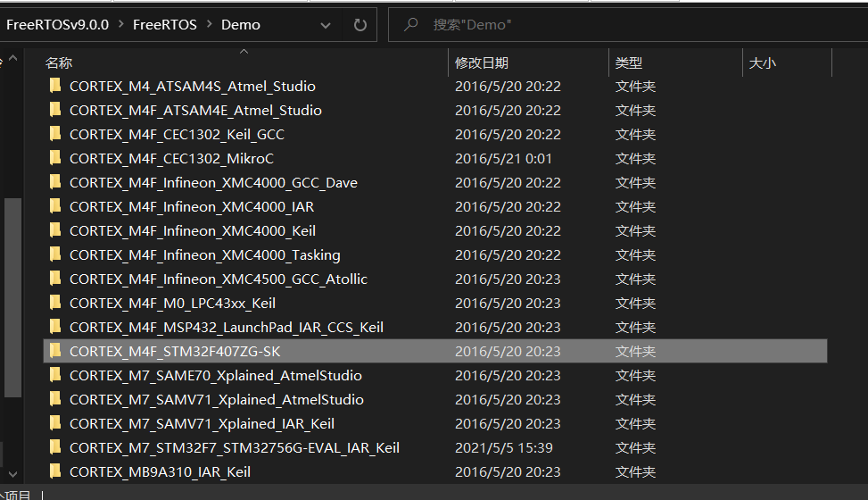Viewport: 868px width, 500px height.
Task: Click folder icon of CORTEX_M4_ATSAM4S_Atmel_Studio
Action: pyautogui.click(x=54, y=86)
